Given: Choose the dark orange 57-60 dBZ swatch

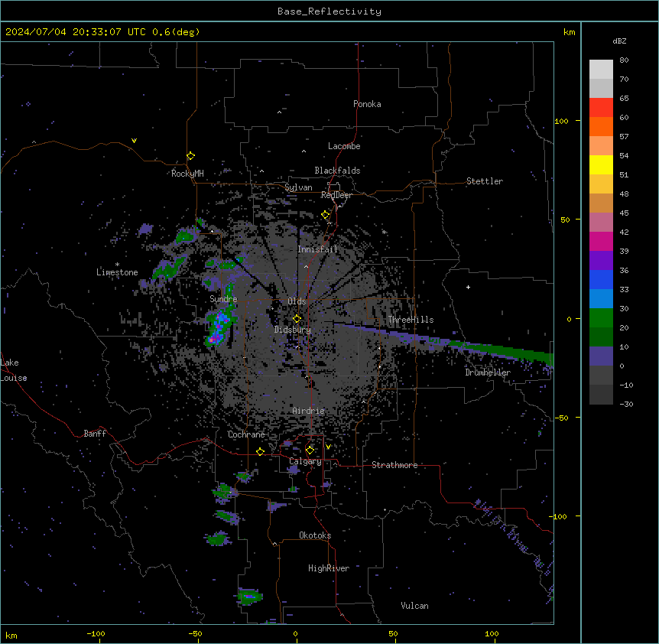Looking at the screenshot, I should pos(601,127).
